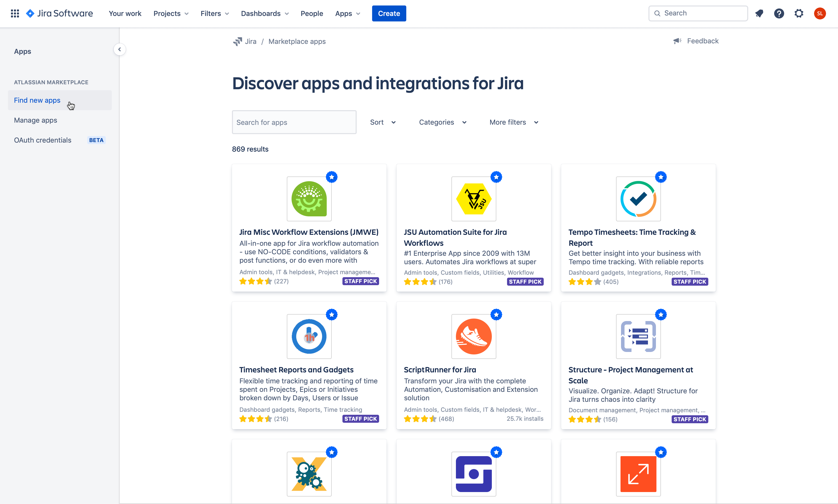Collapse the Apps sidebar with the arrow
This screenshot has width=838, height=504.
point(119,50)
